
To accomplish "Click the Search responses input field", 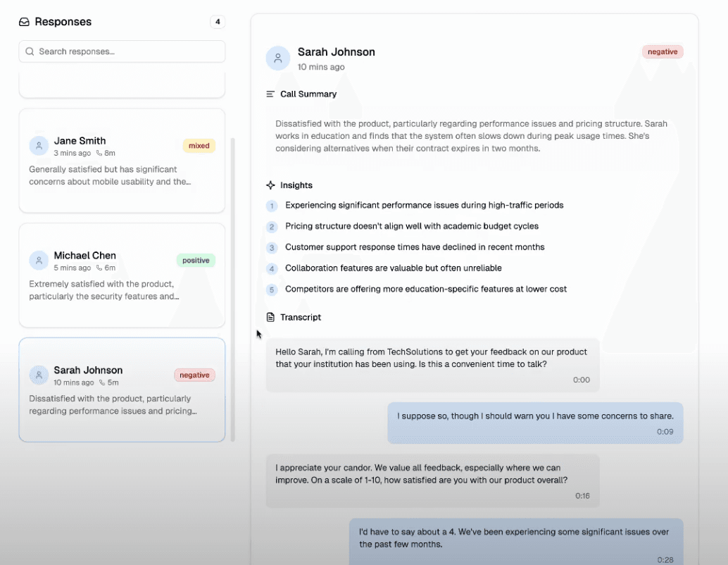I will (x=122, y=51).
